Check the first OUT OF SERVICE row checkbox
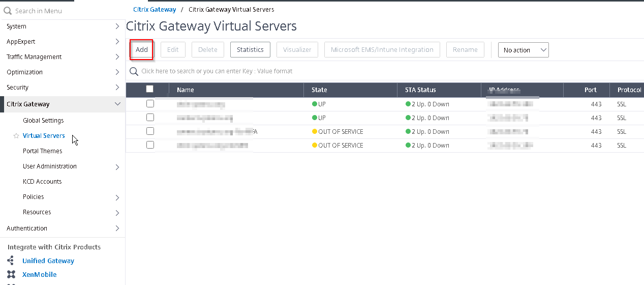This screenshot has height=285, width=644. point(150,131)
